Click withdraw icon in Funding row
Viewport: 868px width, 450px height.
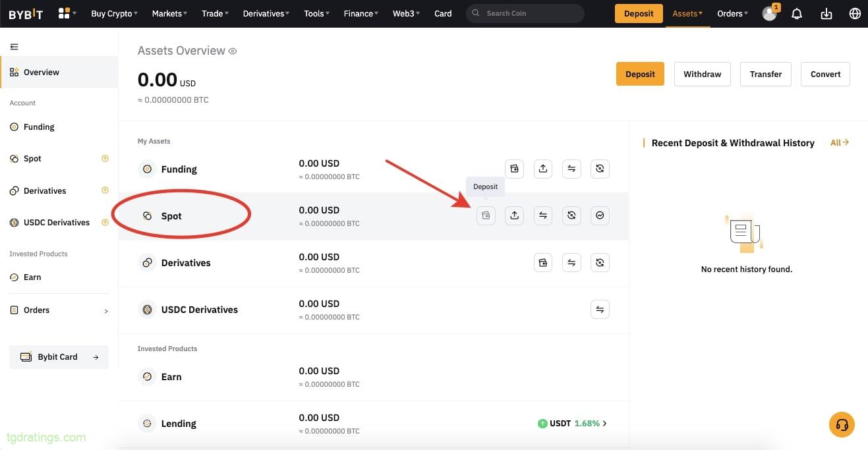pos(543,169)
